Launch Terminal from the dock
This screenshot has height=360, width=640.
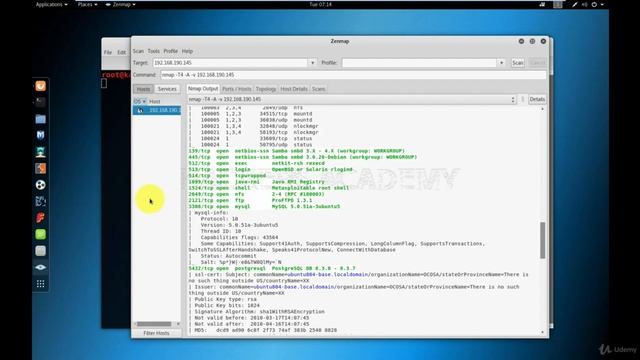(x=40, y=102)
